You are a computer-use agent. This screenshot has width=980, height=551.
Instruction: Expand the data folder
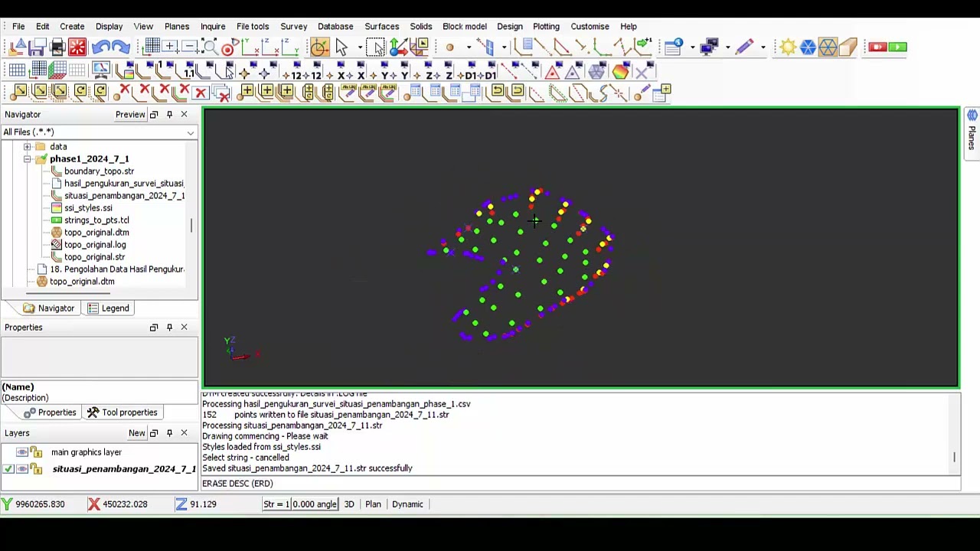click(27, 146)
